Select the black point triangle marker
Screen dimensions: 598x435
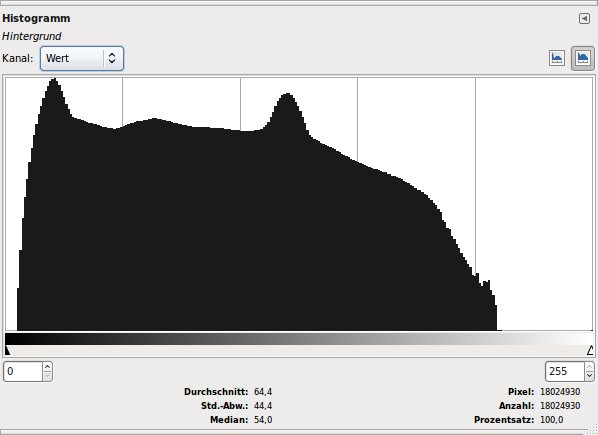coord(7,350)
